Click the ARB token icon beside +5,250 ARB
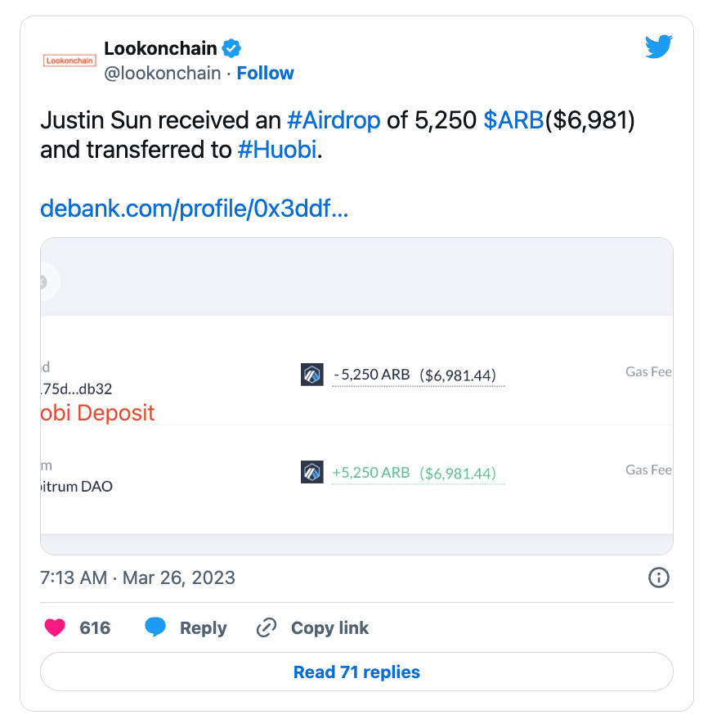This screenshot has height=728, width=708. pos(312,472)
